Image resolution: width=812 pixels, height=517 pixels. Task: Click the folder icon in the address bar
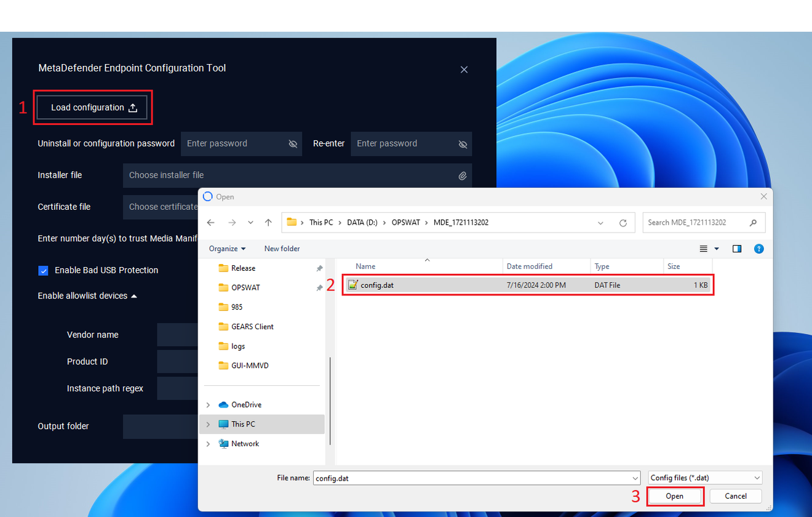pos(292,222)
